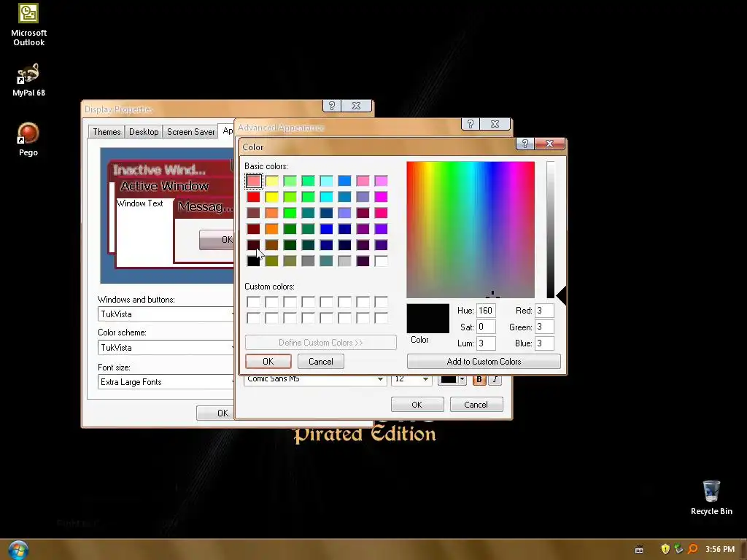Viewport: 747px width, 560px height.
Task: Click Cancel in Advanced Appearance window
Action: (x=476, y=404)
